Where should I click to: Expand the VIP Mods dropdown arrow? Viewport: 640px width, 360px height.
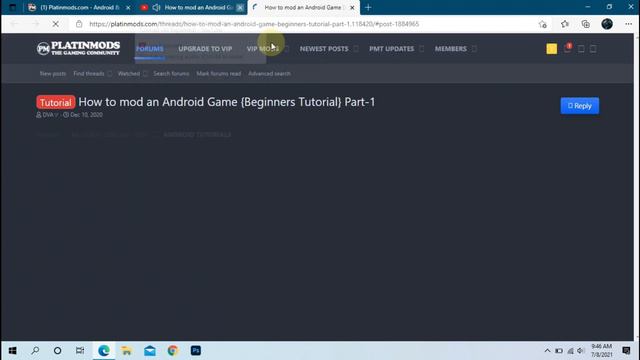pyautogui.click(x=287, y=49)
